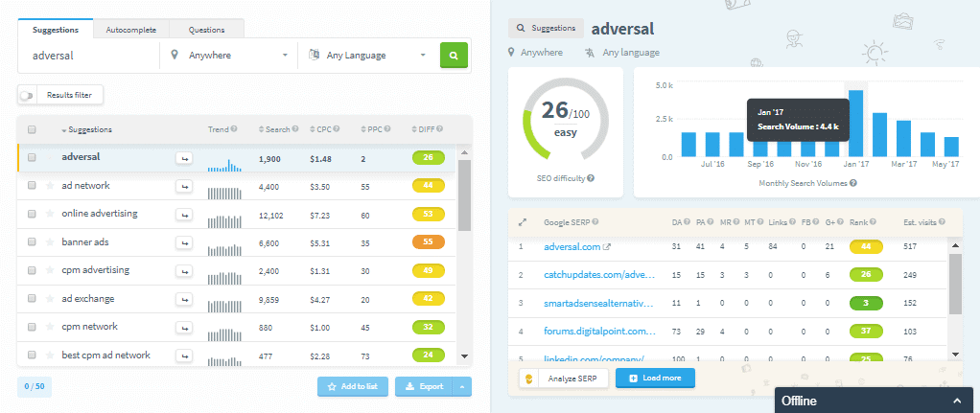Check the adversal row checkbox
980x413 pixels.
tap(32, 157)
